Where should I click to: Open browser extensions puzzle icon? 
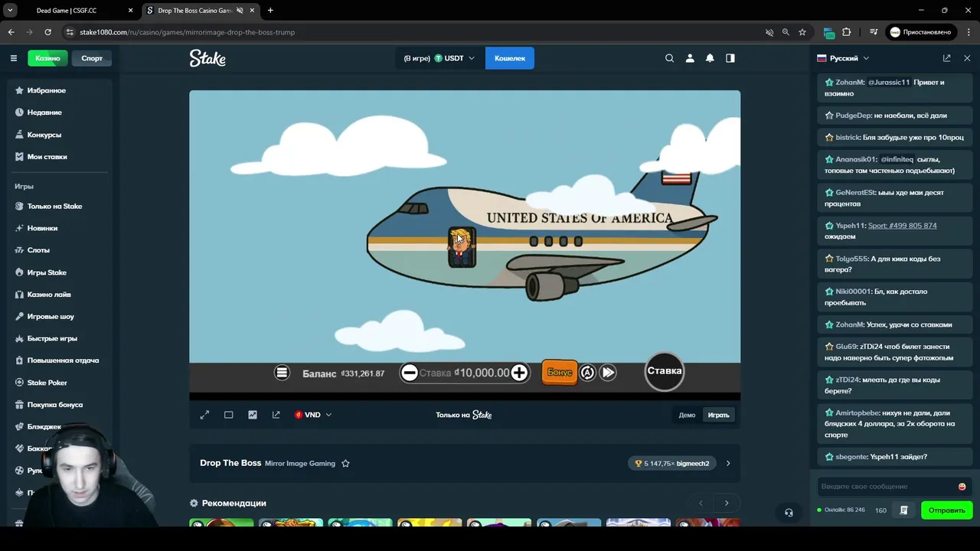coord(847,32)
